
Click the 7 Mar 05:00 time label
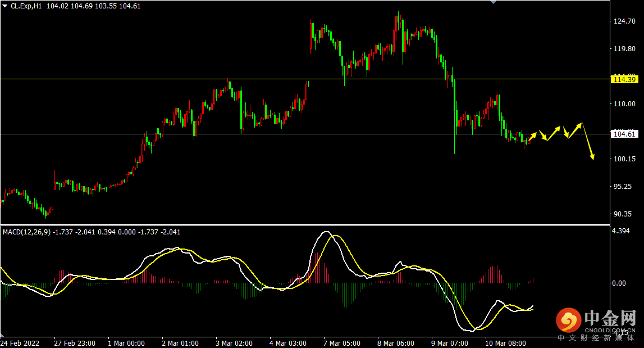click(x=342, y=343)
